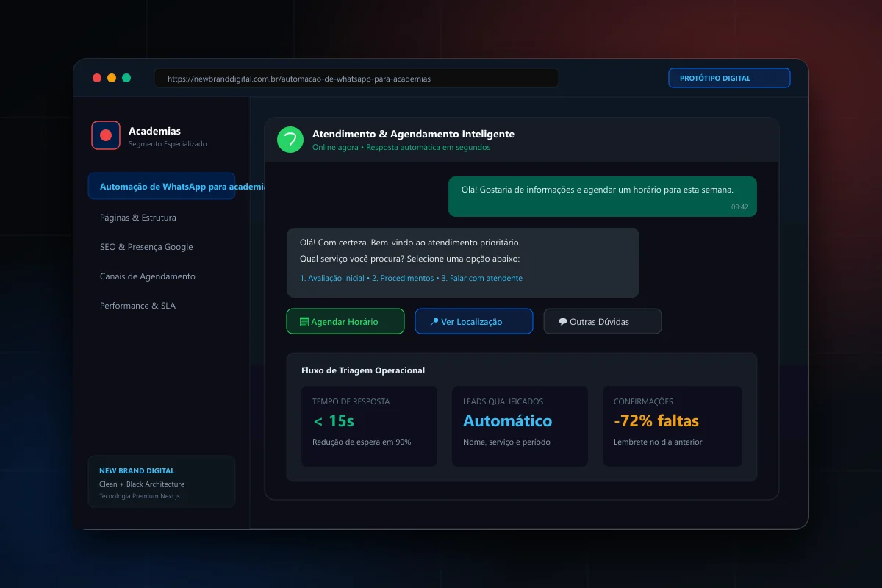882x588 pixels.
Task: Select Automação de WhatsApp para academias
Action: click(162, 187)
